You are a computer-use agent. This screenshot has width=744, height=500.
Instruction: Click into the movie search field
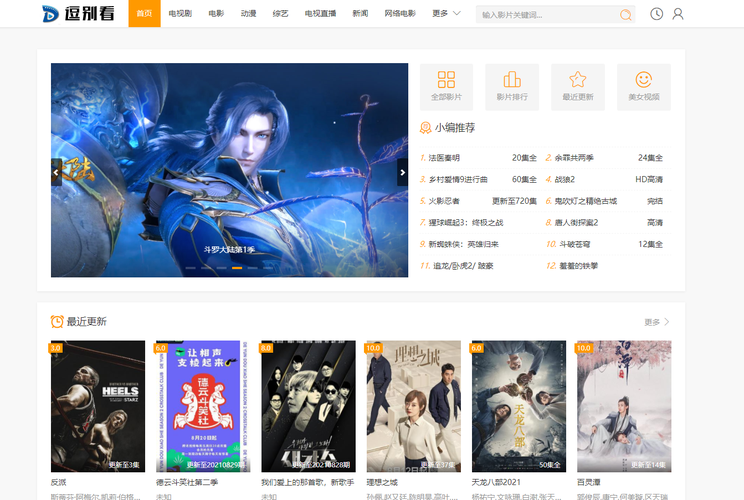click(545, 15)
